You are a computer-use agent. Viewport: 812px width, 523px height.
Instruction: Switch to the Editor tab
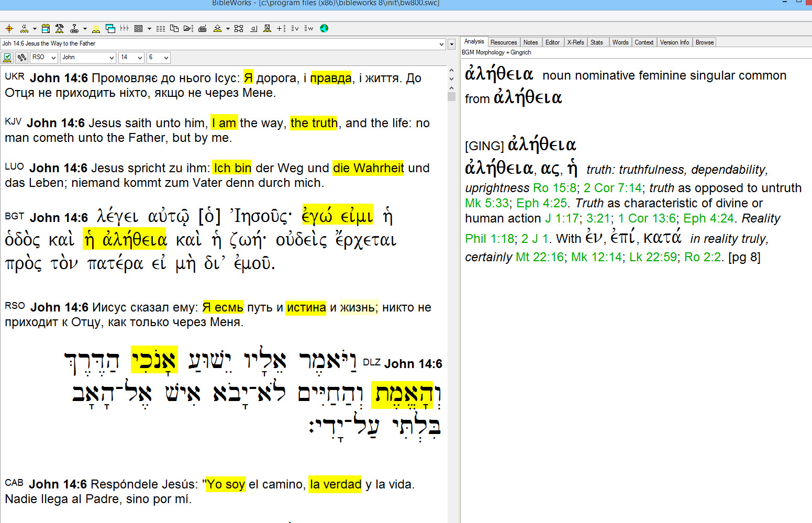(552, 42)
